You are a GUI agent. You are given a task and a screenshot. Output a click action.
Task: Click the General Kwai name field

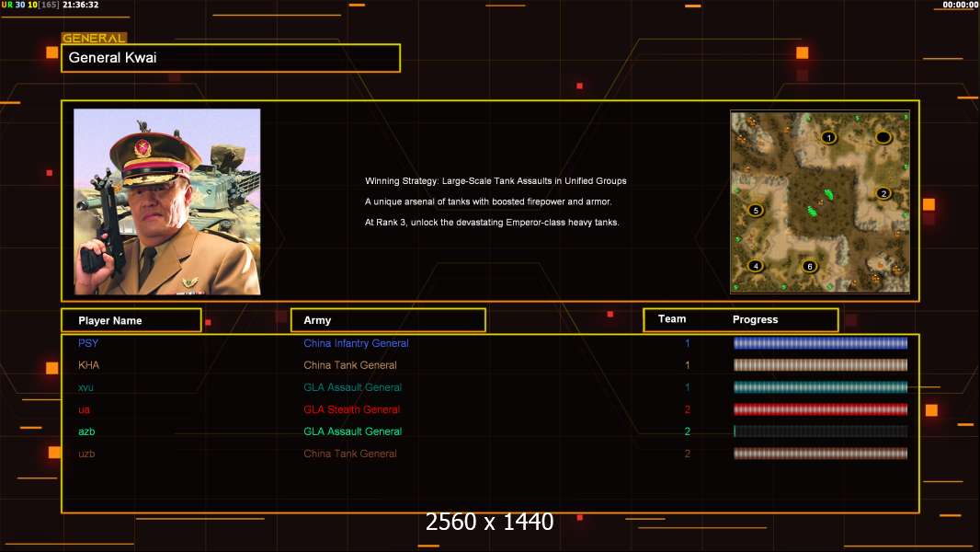coord(231,58)
